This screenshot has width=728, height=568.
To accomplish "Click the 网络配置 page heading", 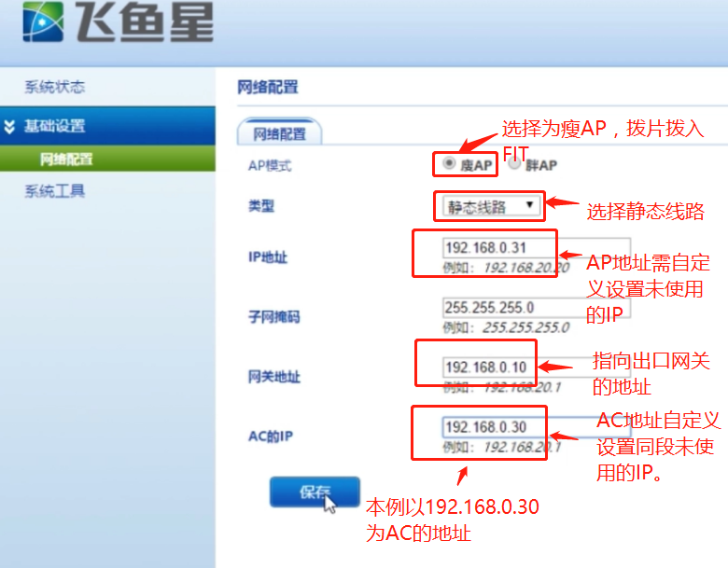I will [268, 87].
